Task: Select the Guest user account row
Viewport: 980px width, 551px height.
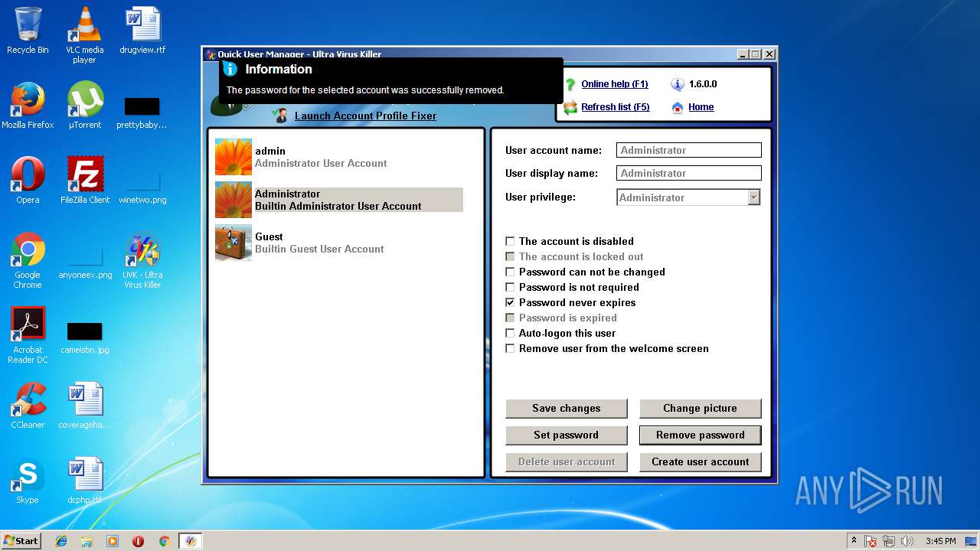Action: pos(338,243)
